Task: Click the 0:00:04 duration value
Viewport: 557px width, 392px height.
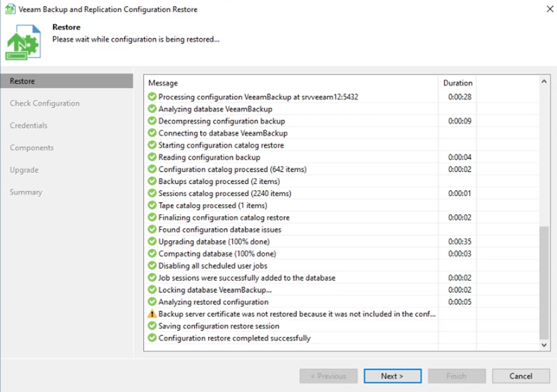Action: click(460, 157)
